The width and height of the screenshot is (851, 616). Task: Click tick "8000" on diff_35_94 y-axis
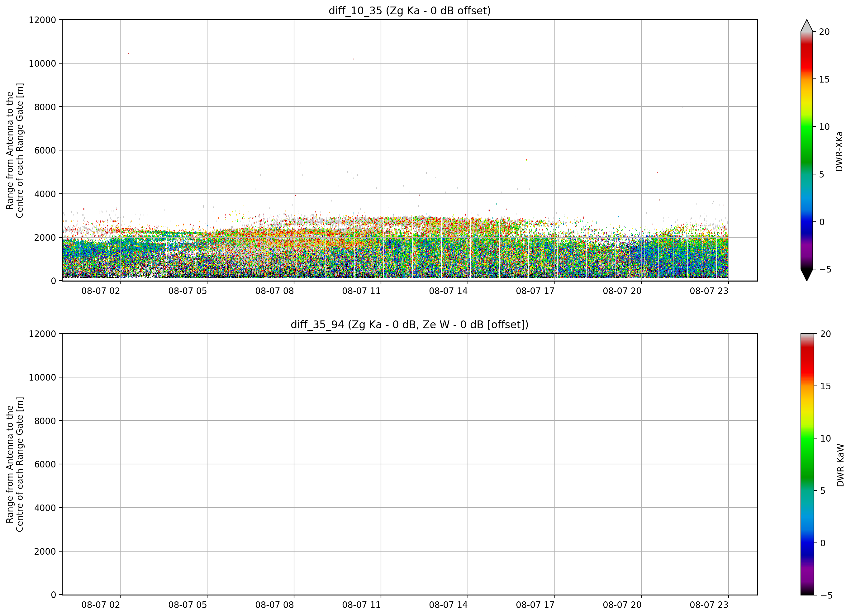pyautogui.click(x=45, y=421)
